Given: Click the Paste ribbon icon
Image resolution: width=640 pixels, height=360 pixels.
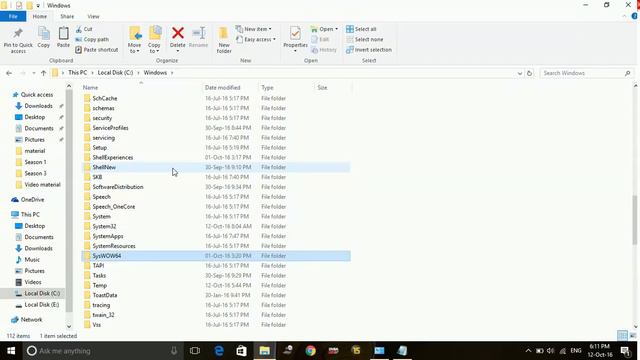Looking at the screenshot, I should (63, 38).
